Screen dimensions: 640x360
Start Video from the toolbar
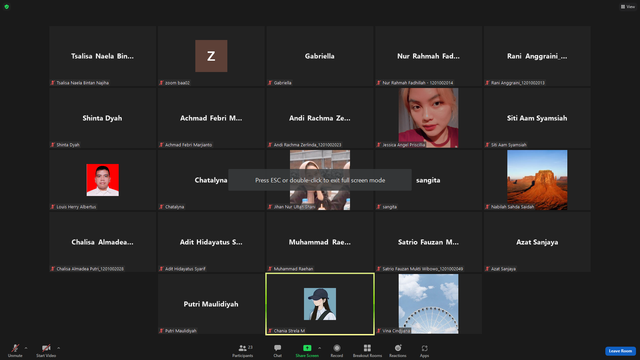point(46,350)
